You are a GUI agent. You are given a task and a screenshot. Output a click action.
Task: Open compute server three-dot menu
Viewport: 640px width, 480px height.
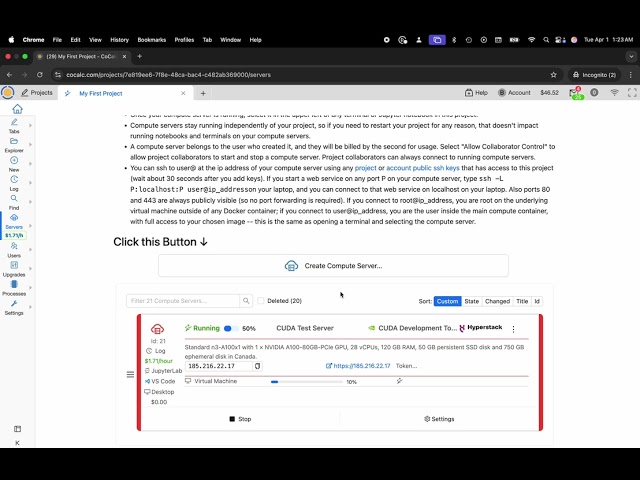(x=513, y=329)
